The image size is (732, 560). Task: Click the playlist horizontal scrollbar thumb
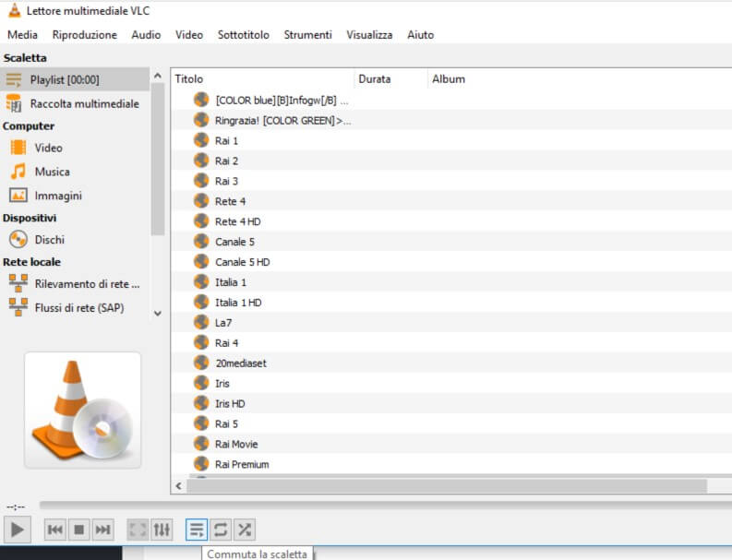pos(447,486)
